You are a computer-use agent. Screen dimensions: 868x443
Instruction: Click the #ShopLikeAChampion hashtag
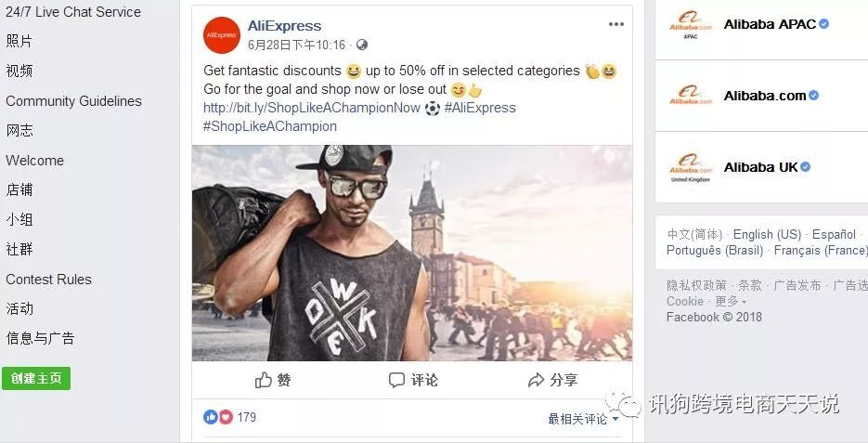click(x=269, y=126)
